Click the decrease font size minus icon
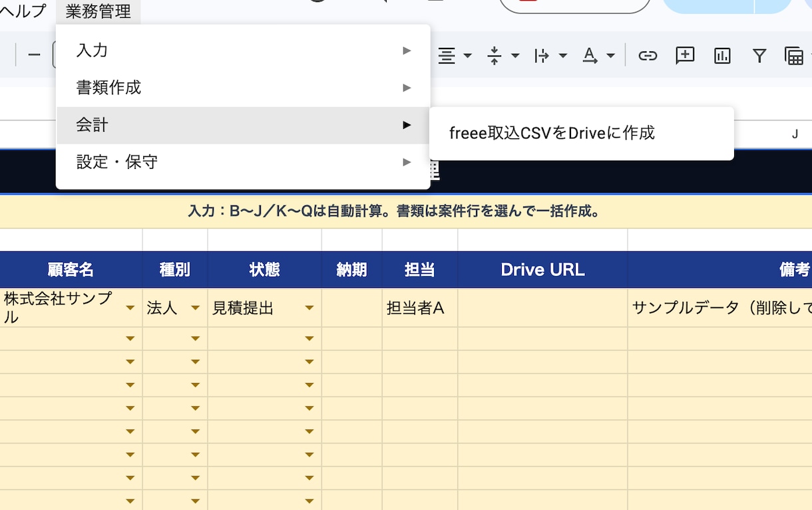This screenshot has width=812, height=510. click(35, 55)
